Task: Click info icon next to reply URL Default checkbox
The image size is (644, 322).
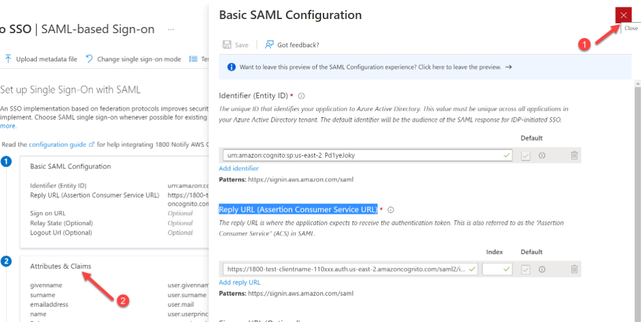Action: (x=542, y=269)
